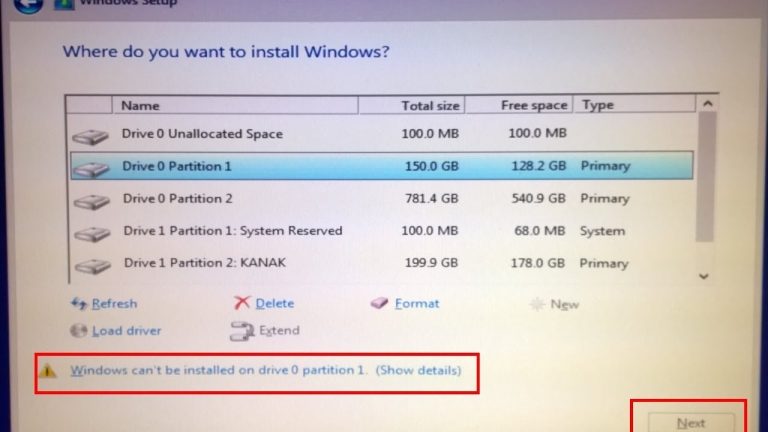Click the Total size column header
Viewport: 768px width, 432px height.
411,105
